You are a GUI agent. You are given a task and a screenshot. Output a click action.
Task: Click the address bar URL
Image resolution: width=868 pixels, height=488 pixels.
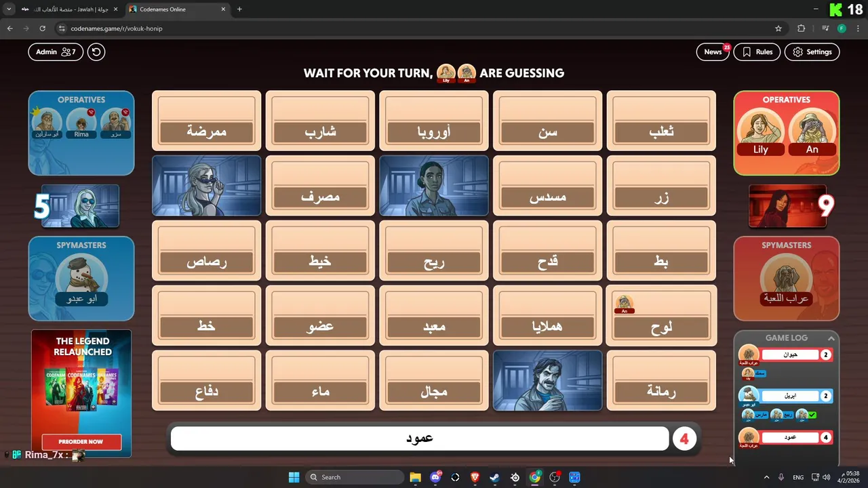point(117,28)
